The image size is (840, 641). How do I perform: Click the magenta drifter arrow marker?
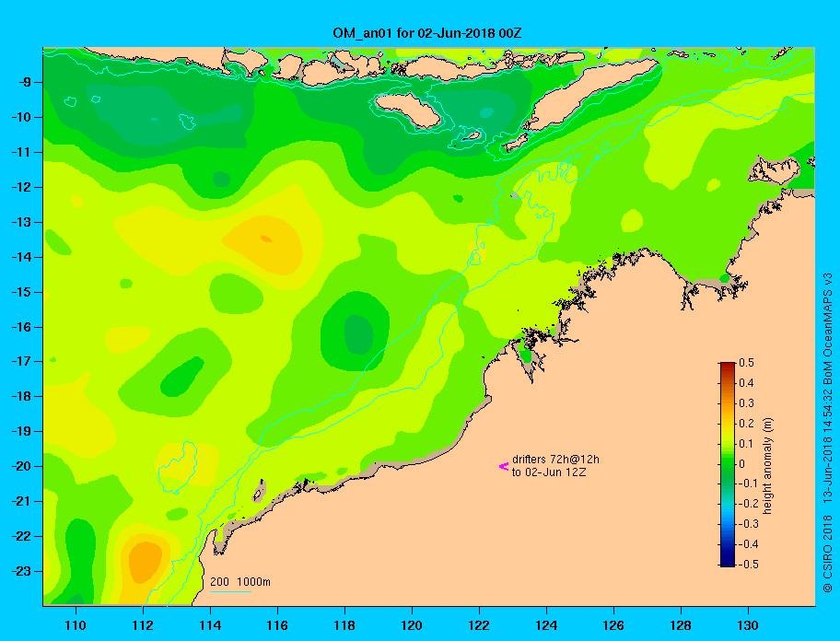click(x=504, y=466)
